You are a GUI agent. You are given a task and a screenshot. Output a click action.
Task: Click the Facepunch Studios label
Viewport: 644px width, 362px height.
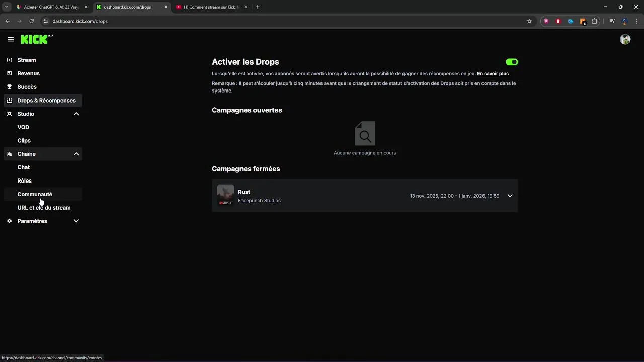[259, 201]
